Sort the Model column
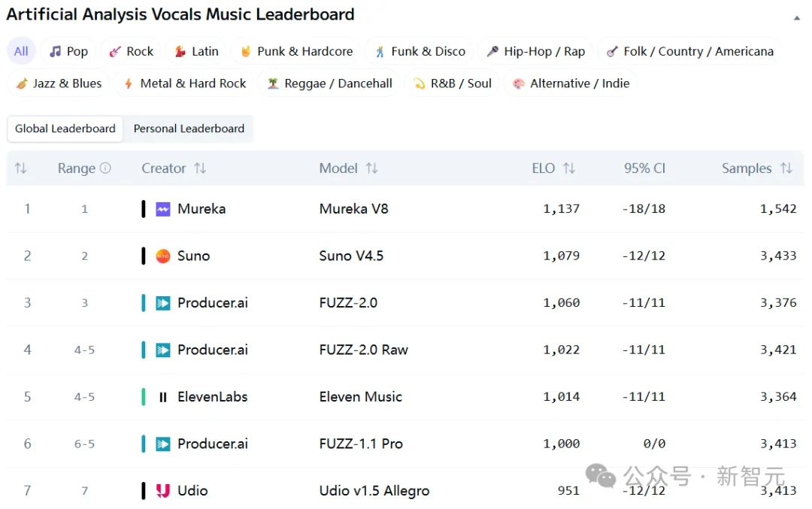 (x=371, y=168)
